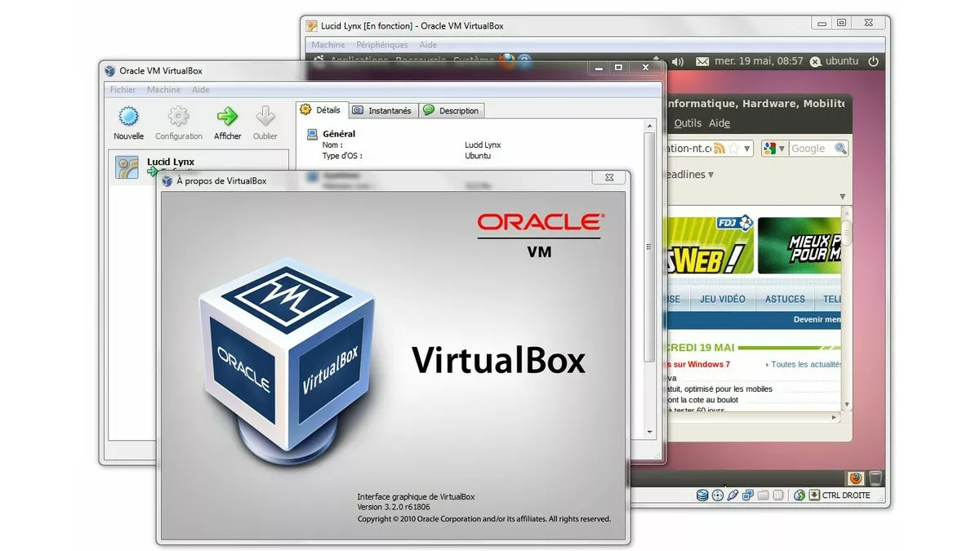Image resolution: width=980 pixels, height=551 pixels.
Task: Click the Nouvelle toolbar button in VirtualBox manager
Action: [128, 123]
